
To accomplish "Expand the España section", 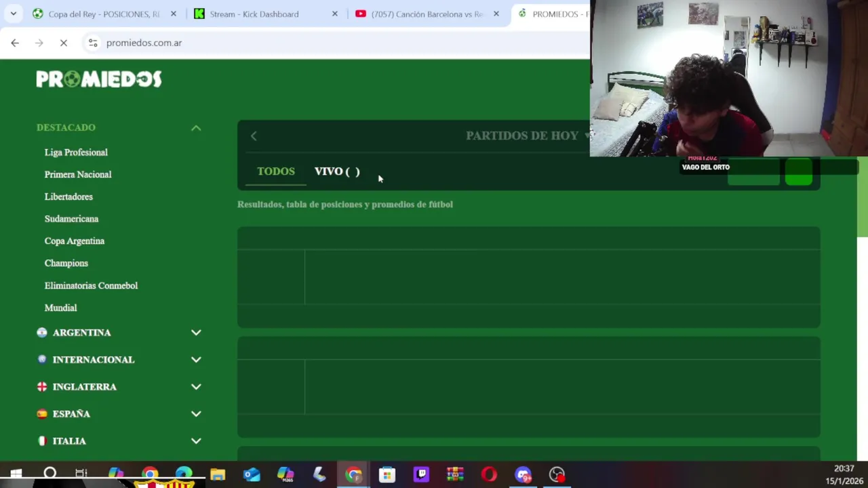I will click(196, 414).
